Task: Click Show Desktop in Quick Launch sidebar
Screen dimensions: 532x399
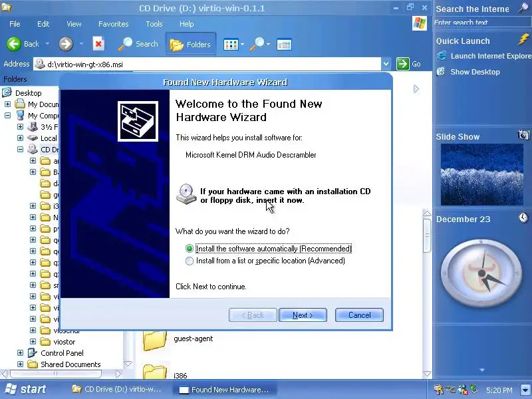Action: [x=475, y=72]
